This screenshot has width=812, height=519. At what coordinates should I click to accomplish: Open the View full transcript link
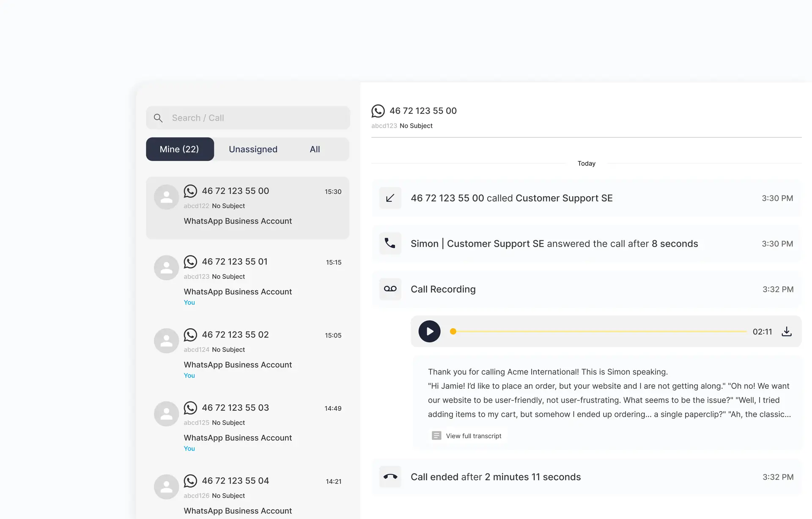point(473,436)
